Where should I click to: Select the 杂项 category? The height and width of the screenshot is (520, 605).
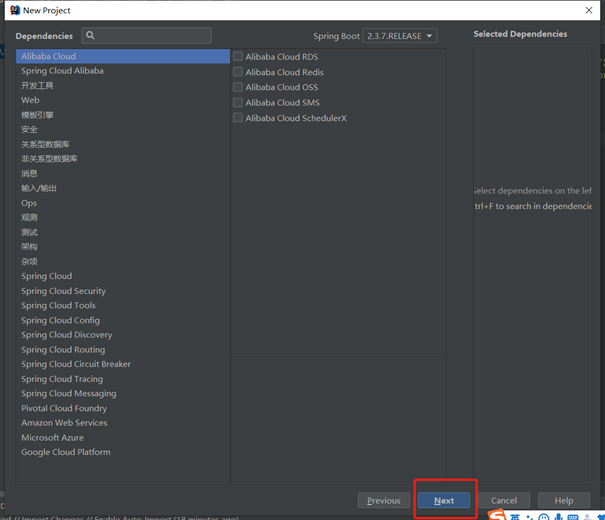coord(123,262)
